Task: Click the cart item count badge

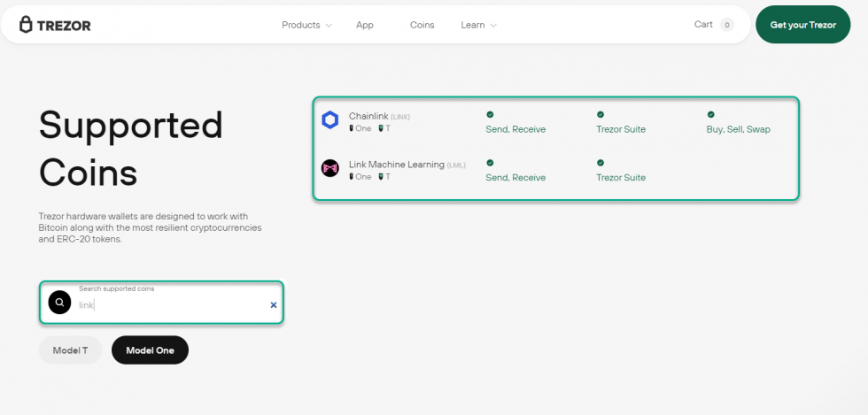Action: click(727, 25)
